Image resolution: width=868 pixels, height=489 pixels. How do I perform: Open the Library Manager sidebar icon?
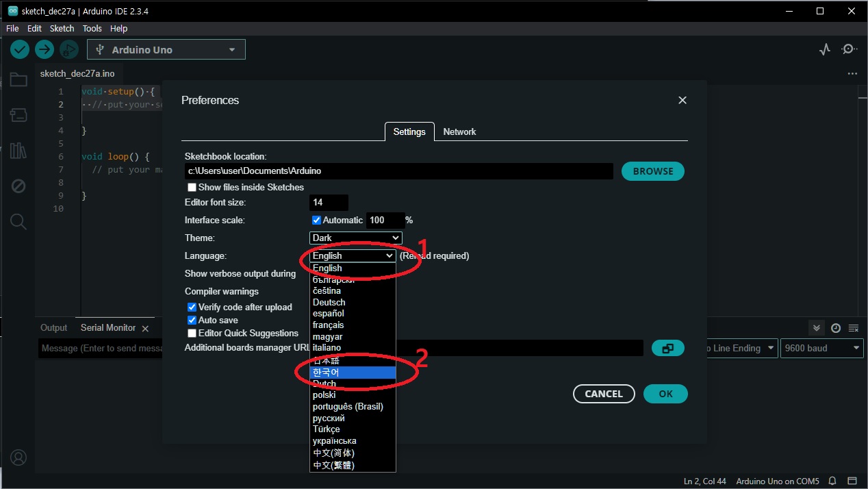pyautogui.click(x=18, y=151)
